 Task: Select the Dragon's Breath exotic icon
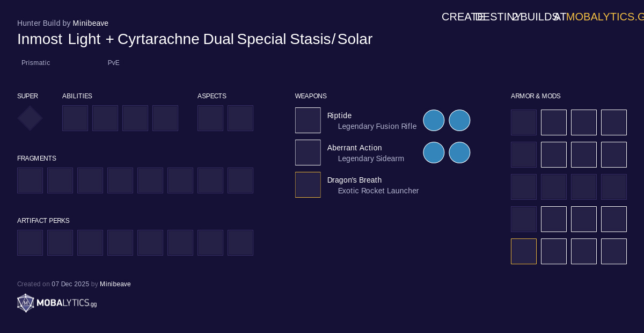308,185
